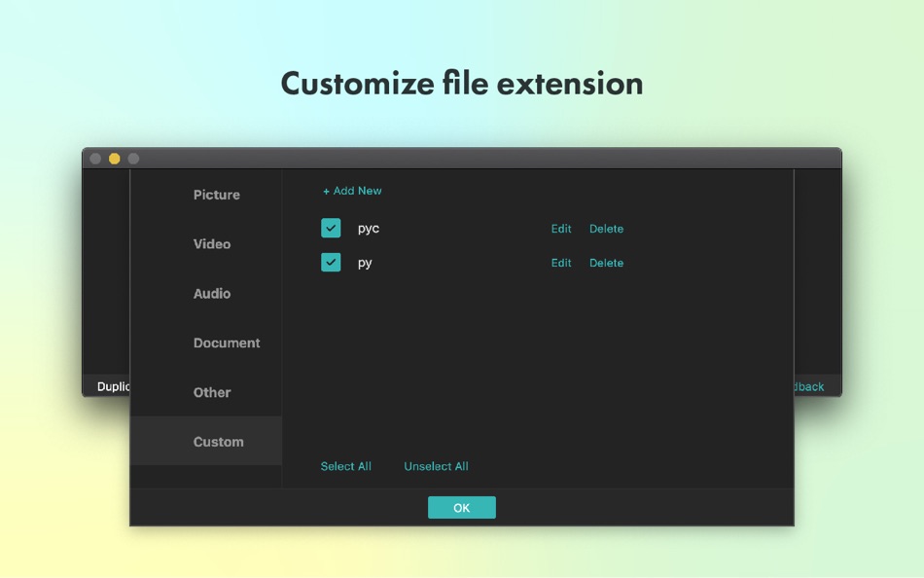Delete the pyc extension entry
This screenshot has height=578, width=924.
(x=606, y=229)
